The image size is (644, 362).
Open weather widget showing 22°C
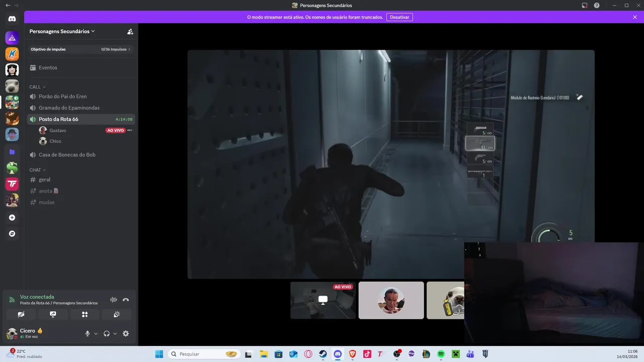(24, 354)
